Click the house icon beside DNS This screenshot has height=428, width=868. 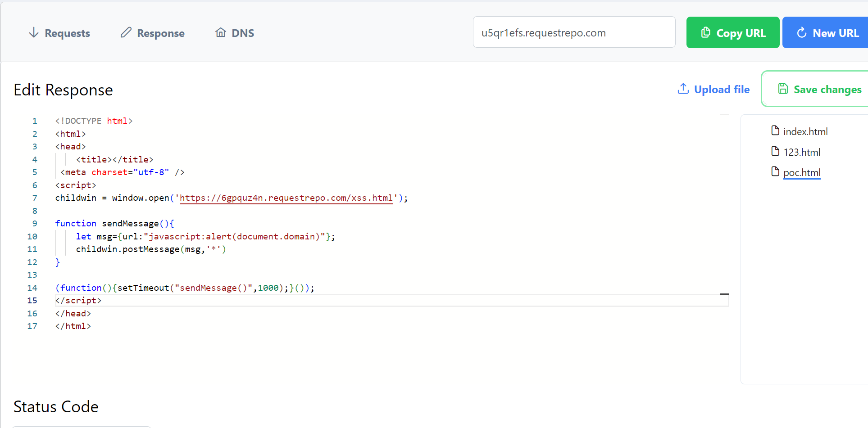(221, 32)
